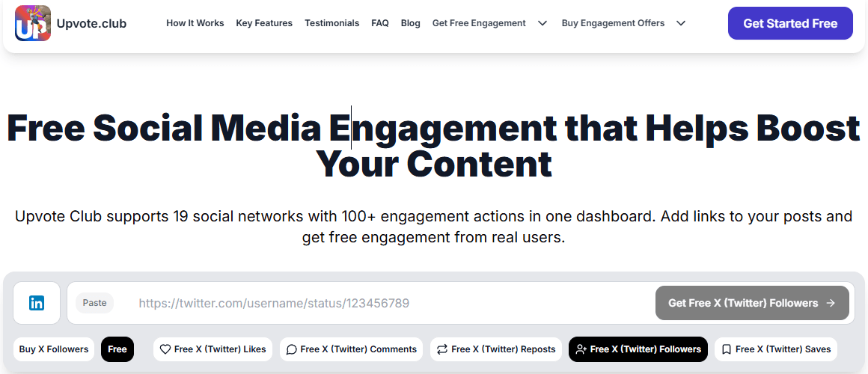
Task: Open the FAQ nav link
Action: (x=380, y=23)
